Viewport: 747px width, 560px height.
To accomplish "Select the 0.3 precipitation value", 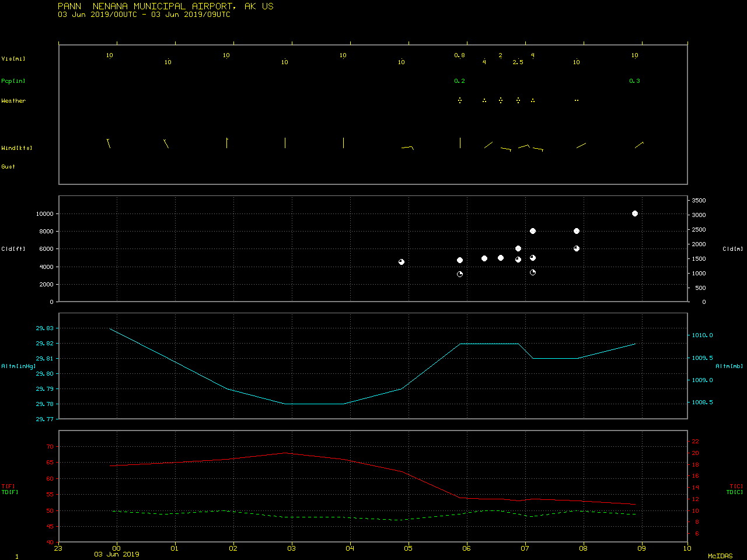I will (x=635, y=81).
